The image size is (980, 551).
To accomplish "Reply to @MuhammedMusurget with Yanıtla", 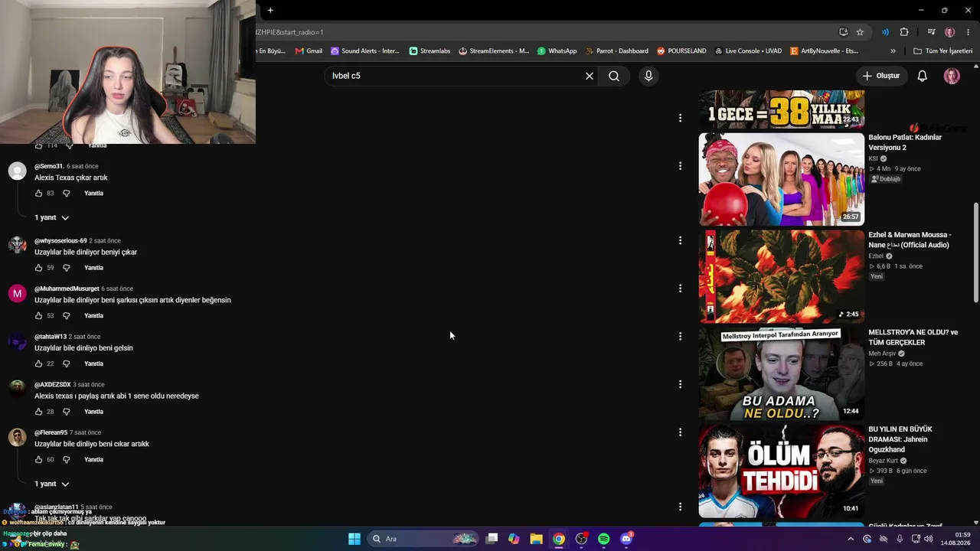I will click(93, 316).
